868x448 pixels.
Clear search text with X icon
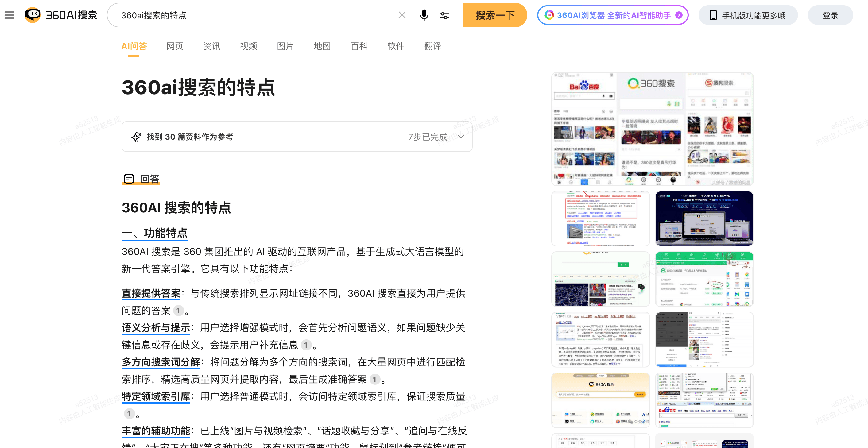(402, 15)
